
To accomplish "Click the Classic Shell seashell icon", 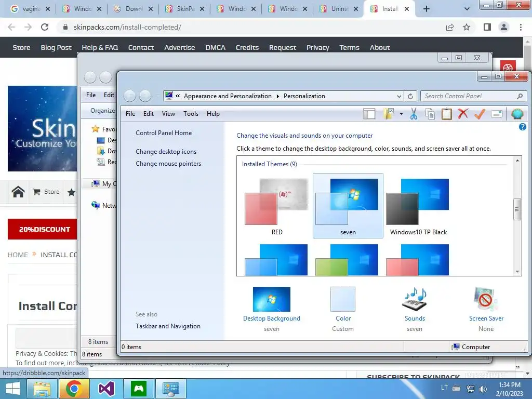I will (517, 114).
